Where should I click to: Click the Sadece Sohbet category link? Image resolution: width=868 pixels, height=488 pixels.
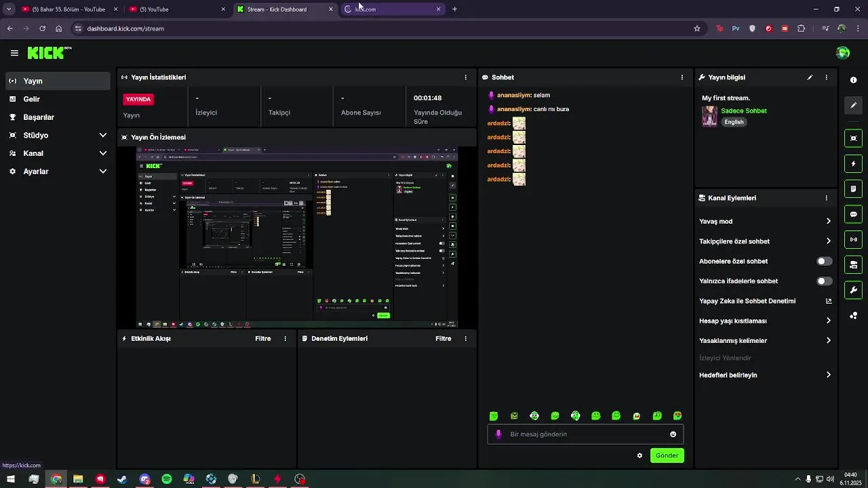click(744, 110)
